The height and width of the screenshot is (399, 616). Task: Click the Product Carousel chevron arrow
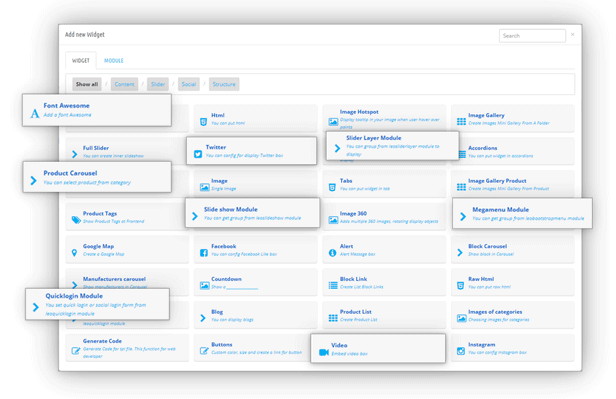point(33,181)
